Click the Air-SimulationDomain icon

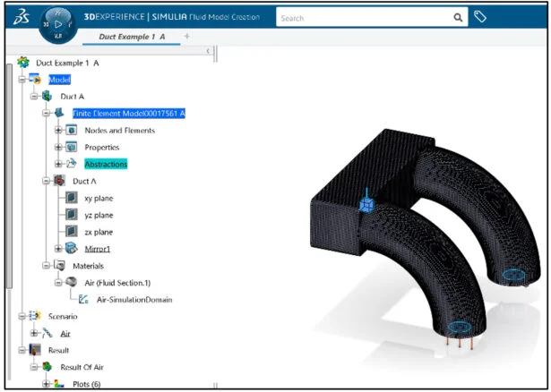84,299
